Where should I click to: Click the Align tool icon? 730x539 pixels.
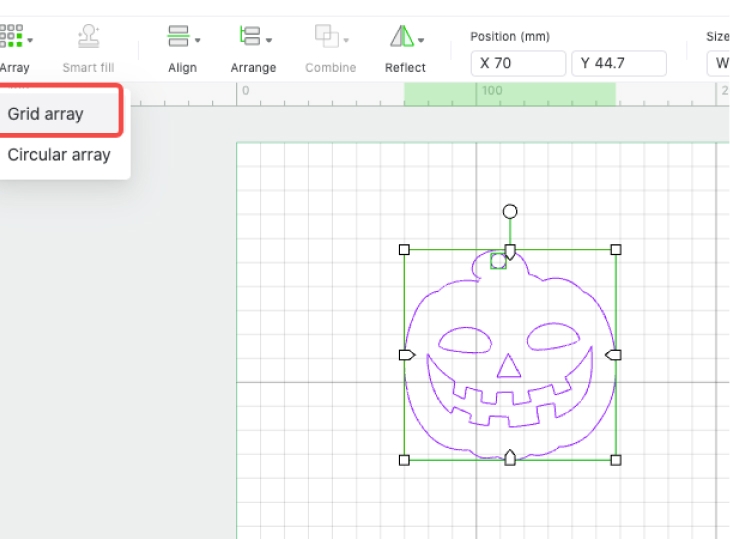point(178,37)
